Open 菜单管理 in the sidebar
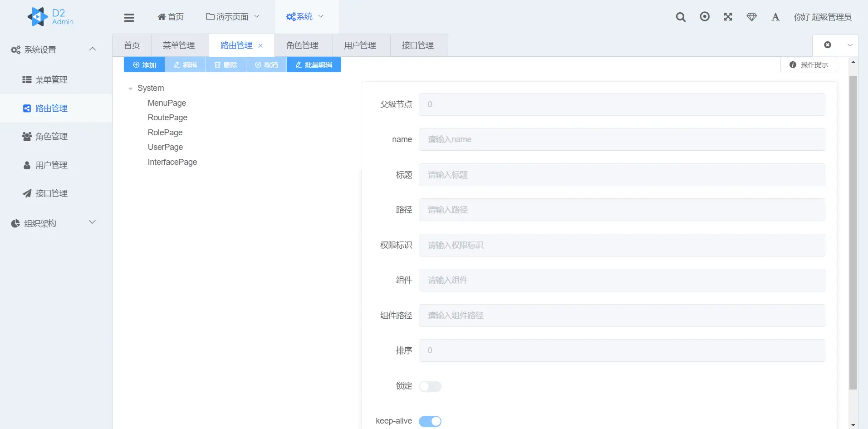The image size is (868, 429). point(56,80)
